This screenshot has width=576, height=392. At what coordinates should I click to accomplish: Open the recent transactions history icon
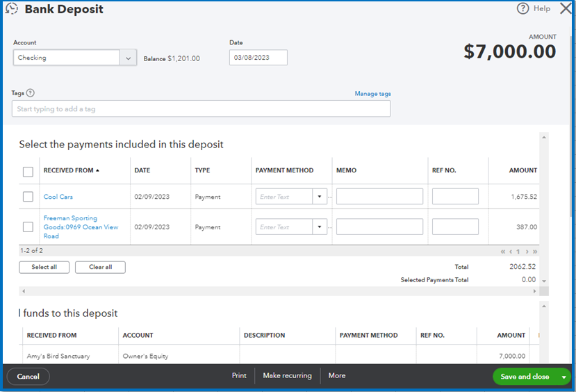click(11, 9)
